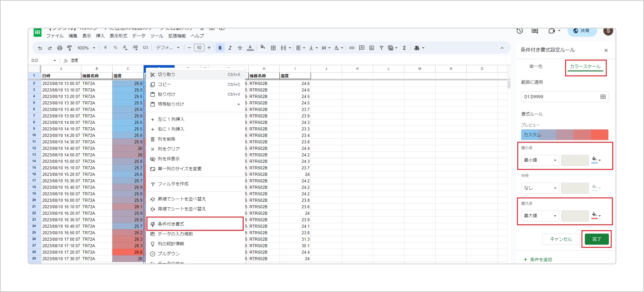The image size is (644, 292).
Task: Decrease font size with minus button
Action: coord(189,48)
